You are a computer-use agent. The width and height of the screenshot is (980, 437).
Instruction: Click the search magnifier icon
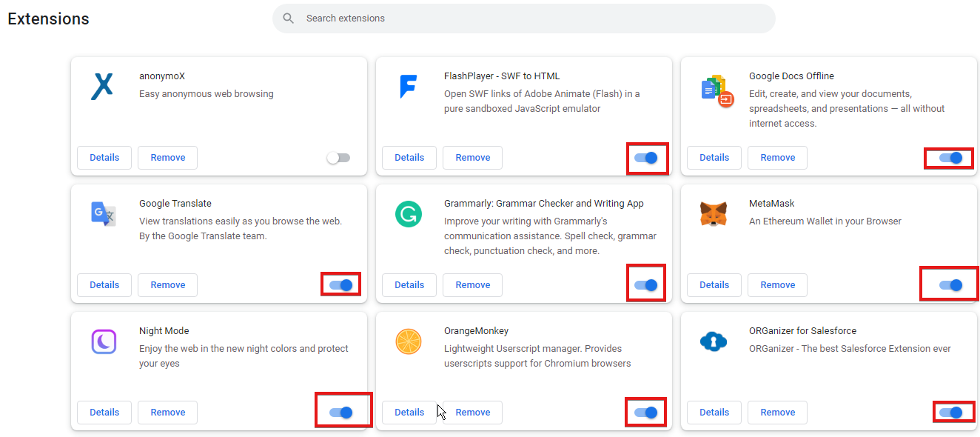click(289, 19)
